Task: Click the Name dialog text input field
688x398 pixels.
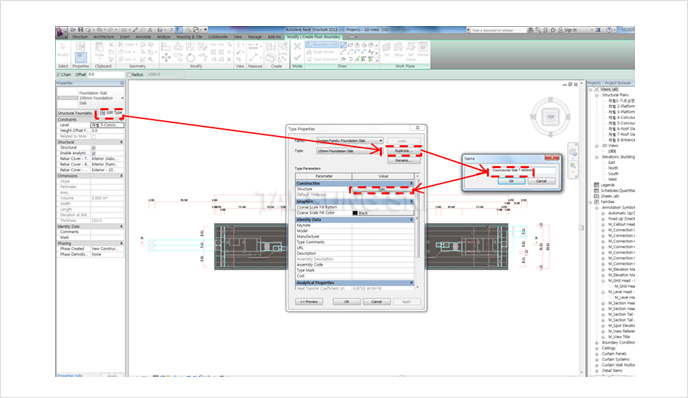Action: [523, 170]
